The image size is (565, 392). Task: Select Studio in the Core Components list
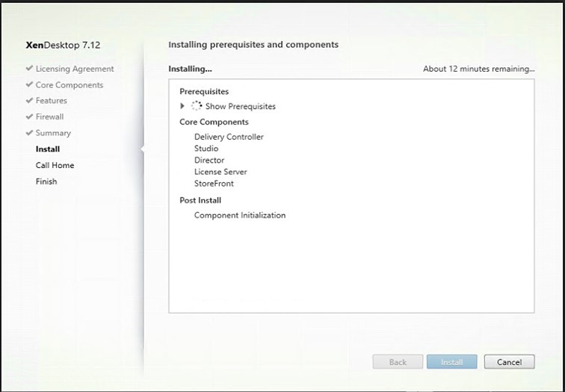[x=206, y=149]
